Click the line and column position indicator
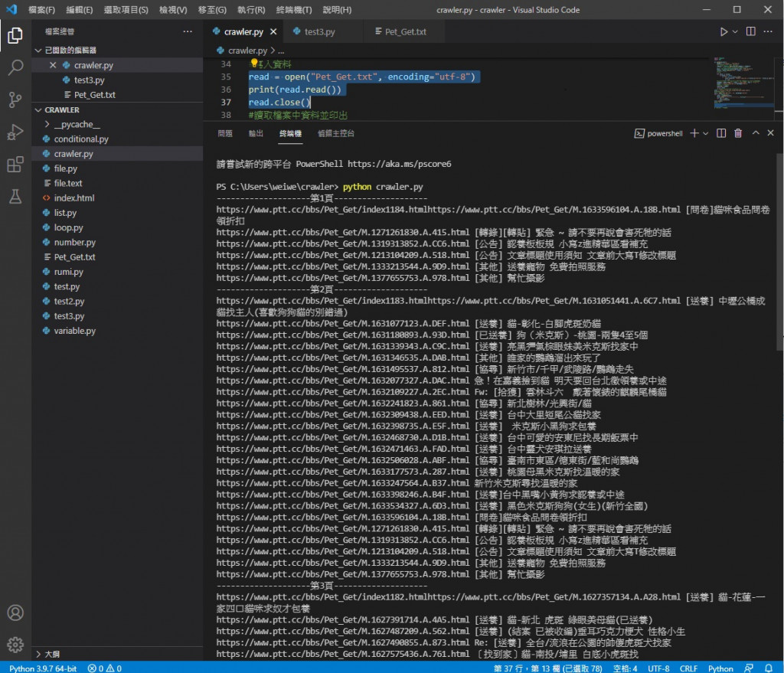Viewport: 784px width, 673px height. click(547, 668)
